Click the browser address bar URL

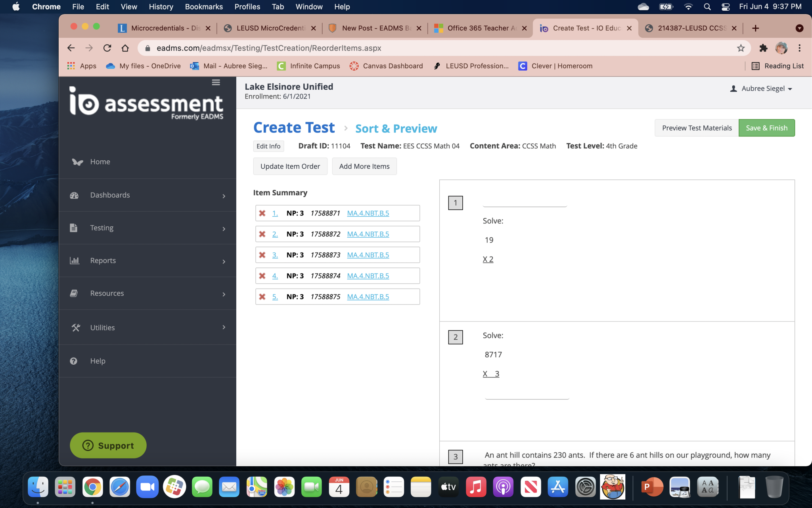tap(269, 48)
